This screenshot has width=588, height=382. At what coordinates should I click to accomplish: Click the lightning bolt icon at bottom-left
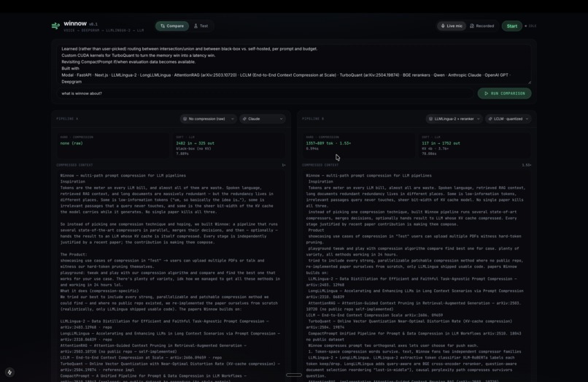[9, 373]
